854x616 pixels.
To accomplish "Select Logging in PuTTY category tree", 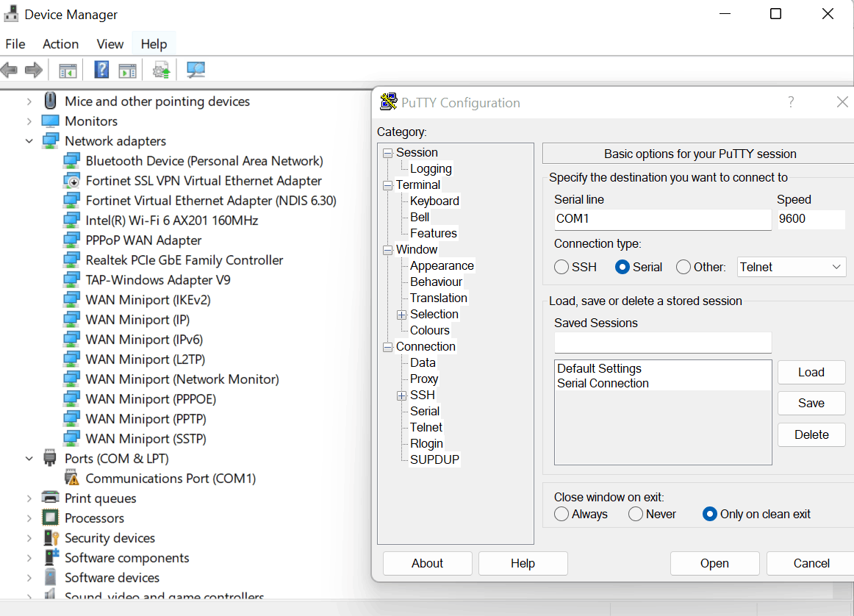I will [x=431, y=169].
